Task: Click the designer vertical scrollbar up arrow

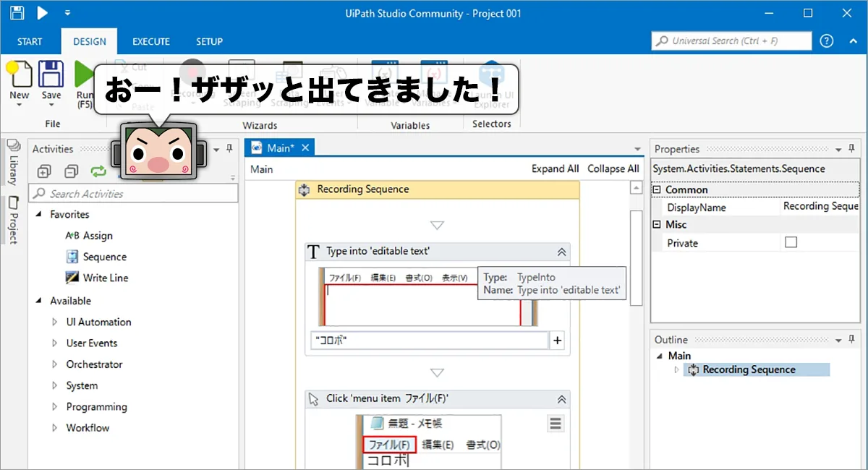Action: pos(636,188)
